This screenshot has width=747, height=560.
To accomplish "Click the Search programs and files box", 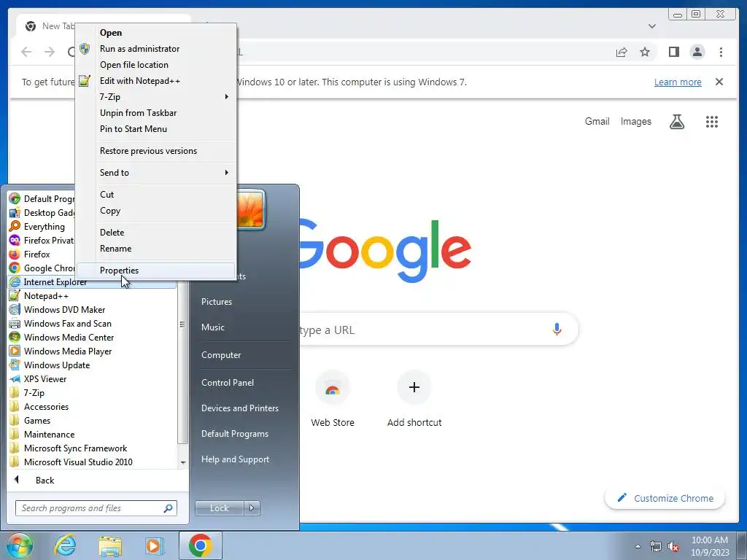I will pyautogui.click(x=96, y=508).
